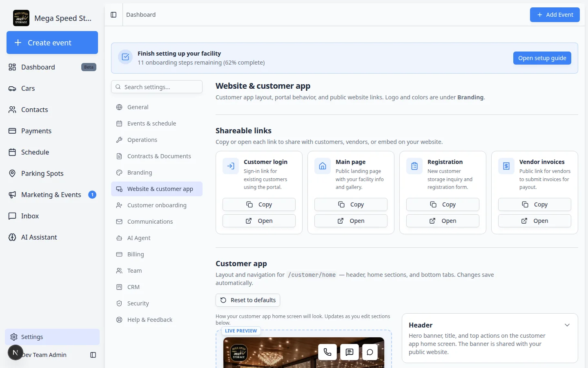The height and width of the screenshot is (368, 588).
Task: Click the N avatar badge at bottom left
Action: (16, 352)
